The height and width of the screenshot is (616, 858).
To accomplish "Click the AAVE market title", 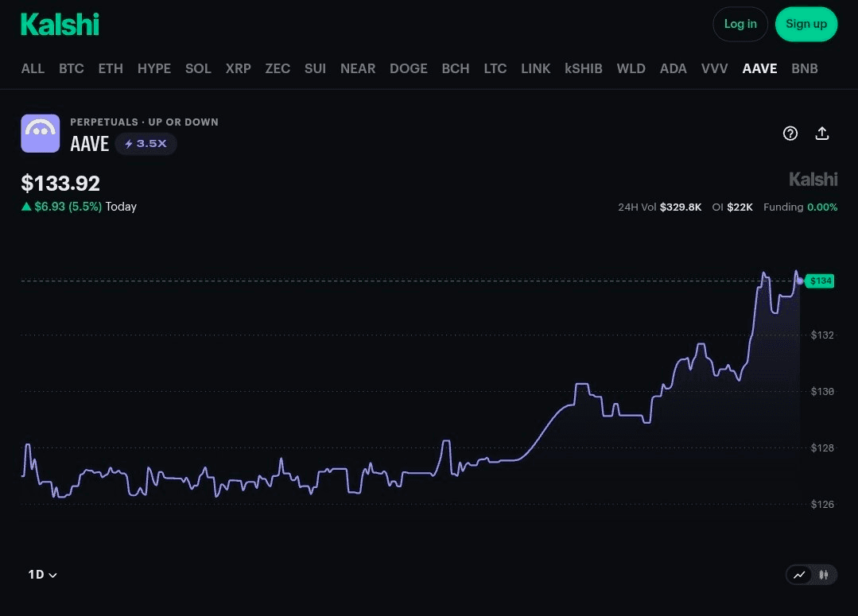I will (90, 144).
